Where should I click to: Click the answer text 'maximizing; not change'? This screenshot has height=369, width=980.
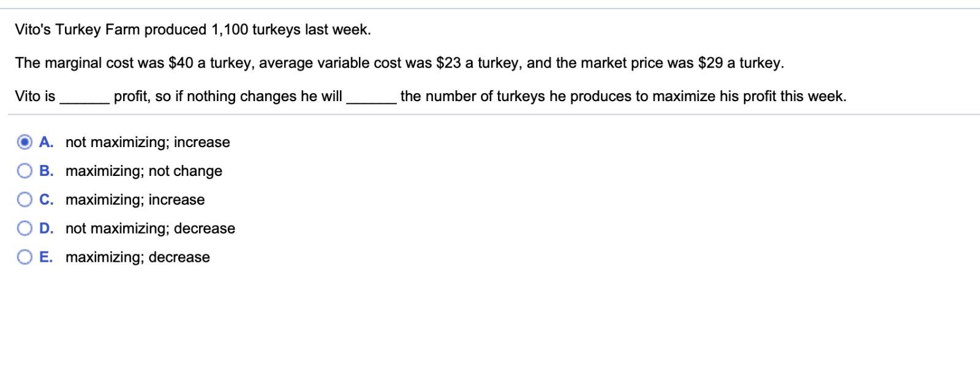click(x=143, y=171)
